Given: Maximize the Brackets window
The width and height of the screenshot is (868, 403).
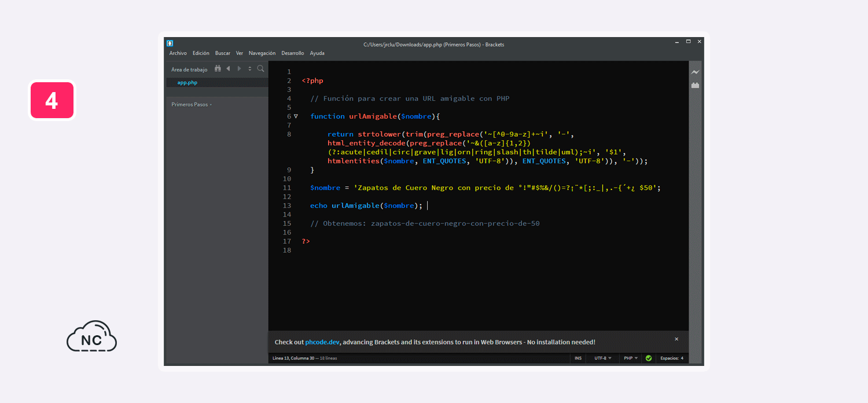Looking at the screenshot, I should tap(689, 42).
